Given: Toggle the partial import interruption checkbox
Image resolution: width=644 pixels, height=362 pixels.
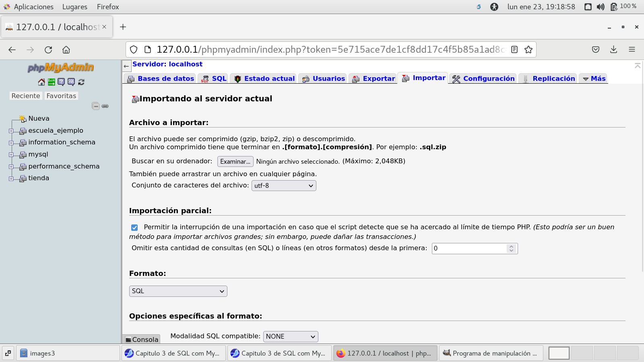Looking at the screenshot, I should [x=134, y=228].
